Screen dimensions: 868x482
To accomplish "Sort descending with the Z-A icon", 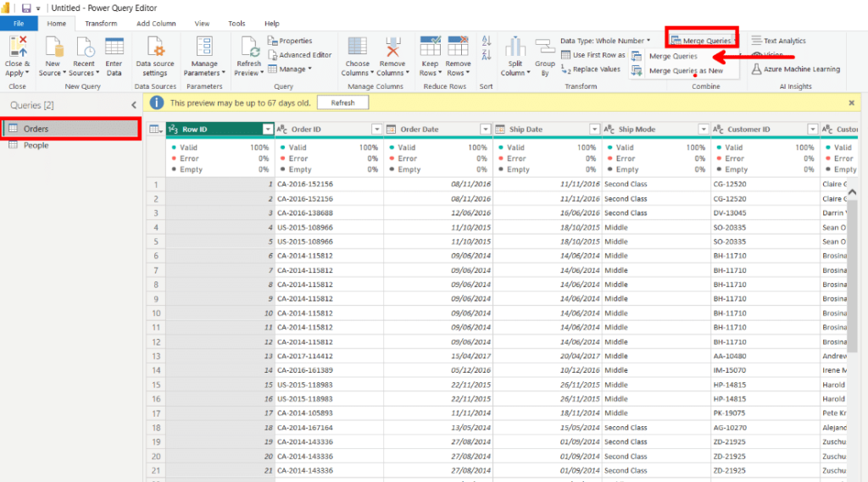I will 487,55.
